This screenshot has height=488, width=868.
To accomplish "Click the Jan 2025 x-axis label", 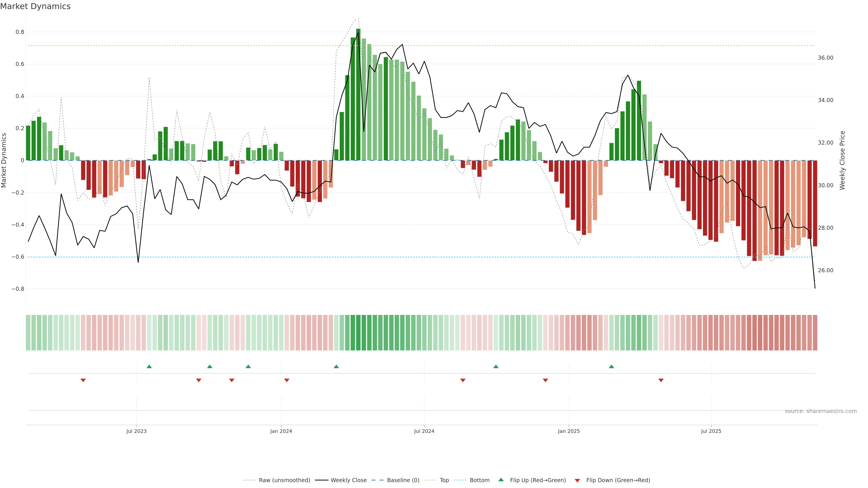I will pyautogui.click(x=568, y=431).
